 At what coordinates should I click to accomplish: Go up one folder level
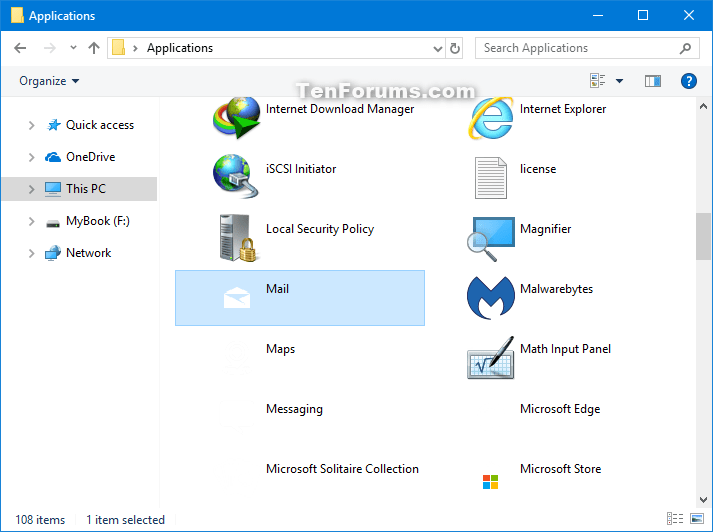(94, 48)
